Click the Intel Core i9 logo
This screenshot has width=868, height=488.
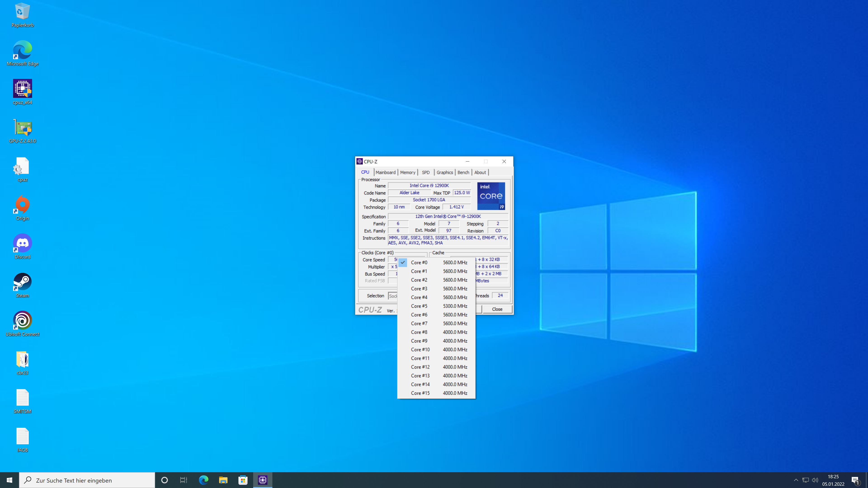[491, 196]
